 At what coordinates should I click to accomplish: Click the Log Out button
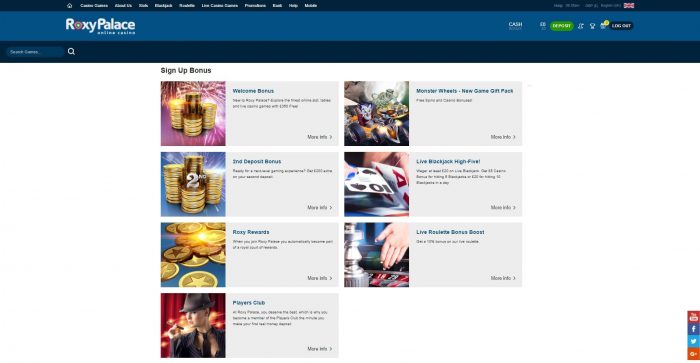621,26
